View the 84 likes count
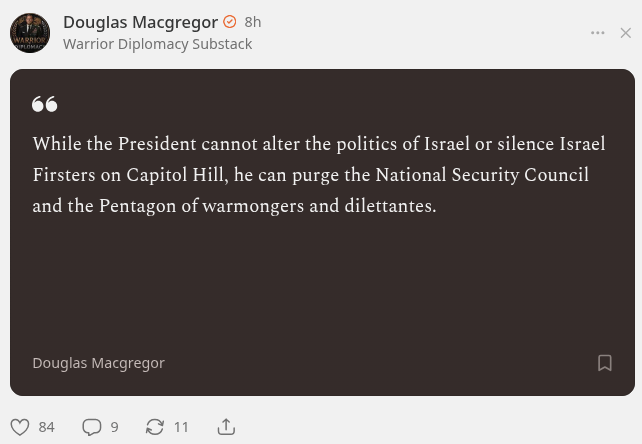The width and height of the screenshot is (642, 444). click(x=46, y=427)
